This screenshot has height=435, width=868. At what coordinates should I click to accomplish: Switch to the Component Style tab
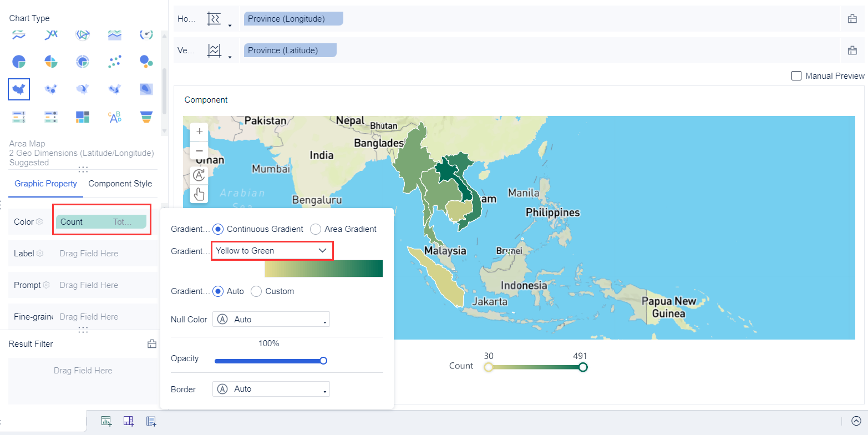[x=120, y=184]
